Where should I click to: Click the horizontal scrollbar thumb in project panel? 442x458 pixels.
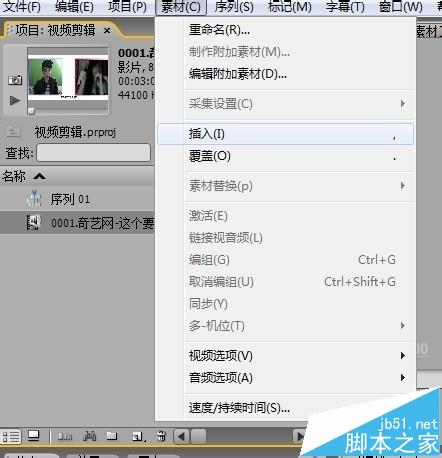click(198, 436)
